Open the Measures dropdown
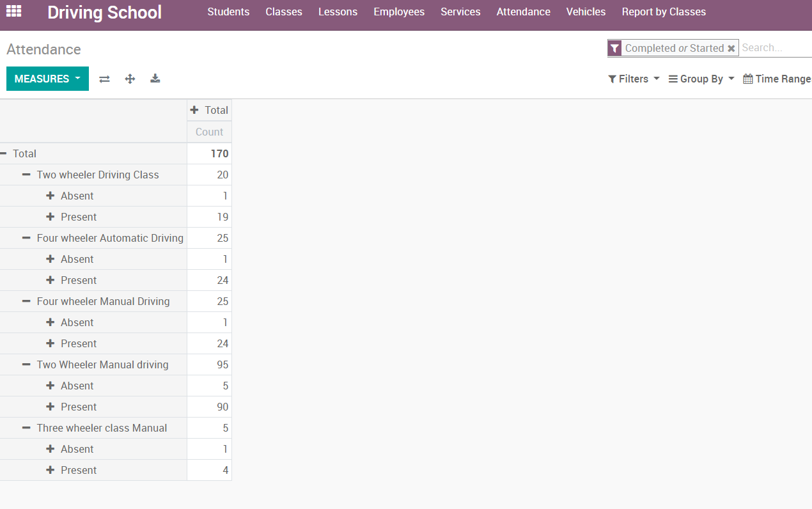The height and width of the screenshot is (509, 812). 47,79
